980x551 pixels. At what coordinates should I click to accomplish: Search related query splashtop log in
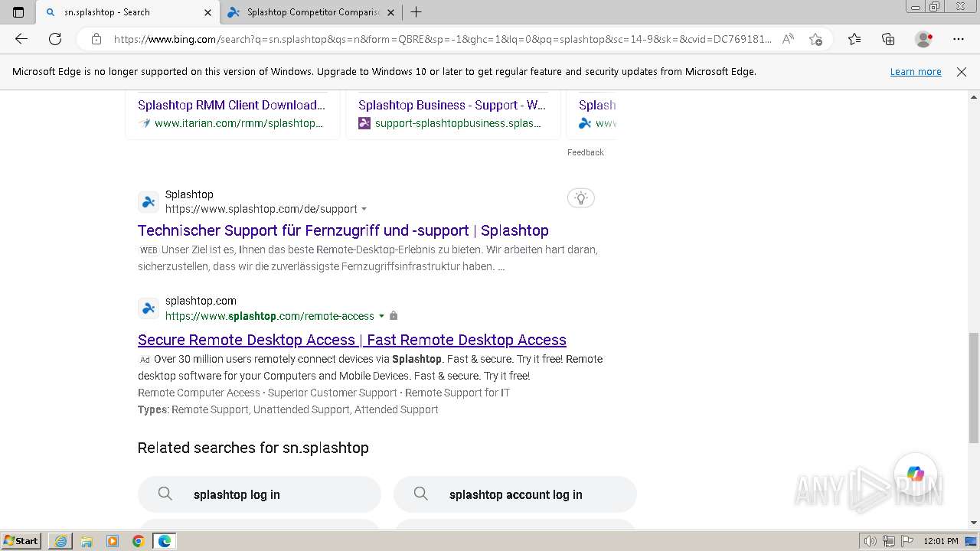click(x=260, y=494)
